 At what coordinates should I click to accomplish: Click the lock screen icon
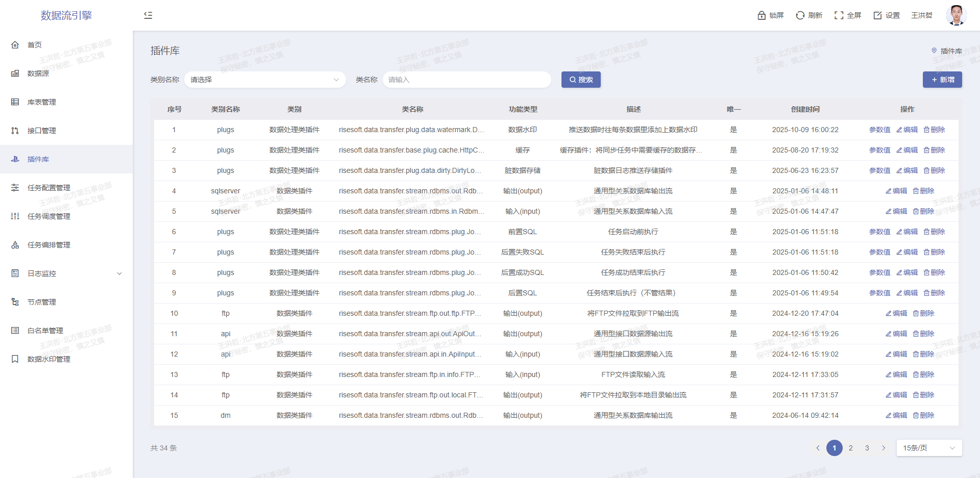click(x=762, y=15)
